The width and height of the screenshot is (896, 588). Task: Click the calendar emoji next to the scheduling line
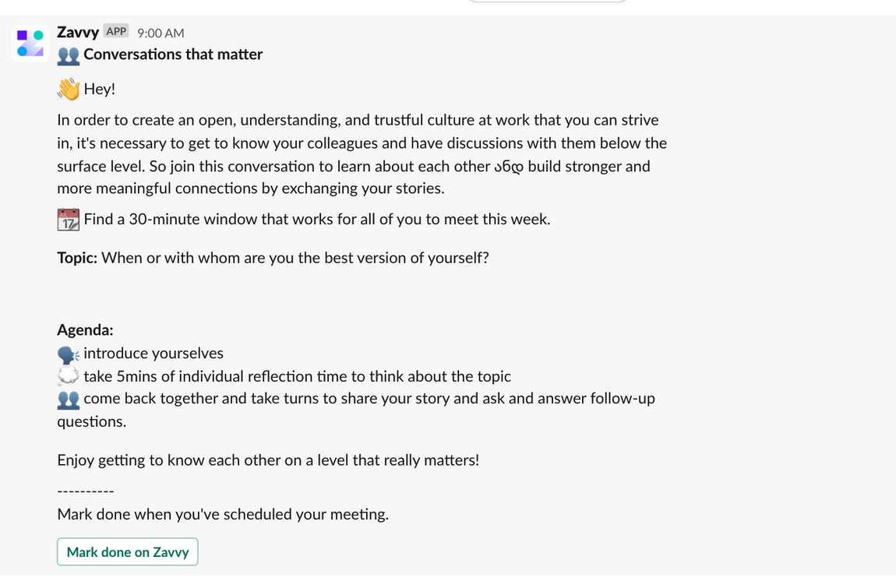(x=67, y=219)
